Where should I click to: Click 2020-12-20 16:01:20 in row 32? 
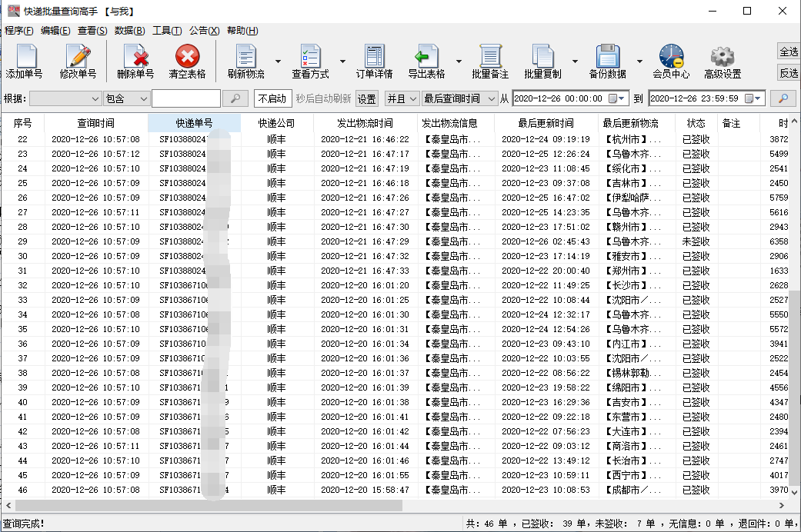[x=365, y=285]
